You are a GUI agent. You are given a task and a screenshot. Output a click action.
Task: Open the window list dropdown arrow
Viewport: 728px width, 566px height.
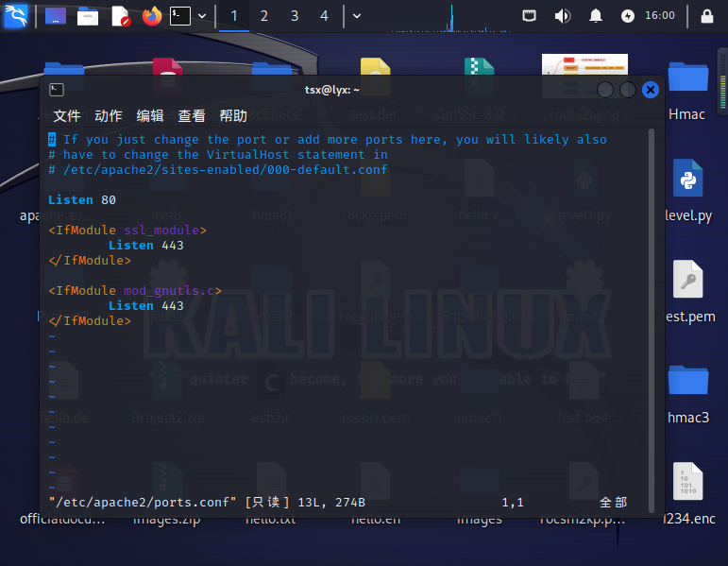357,16
